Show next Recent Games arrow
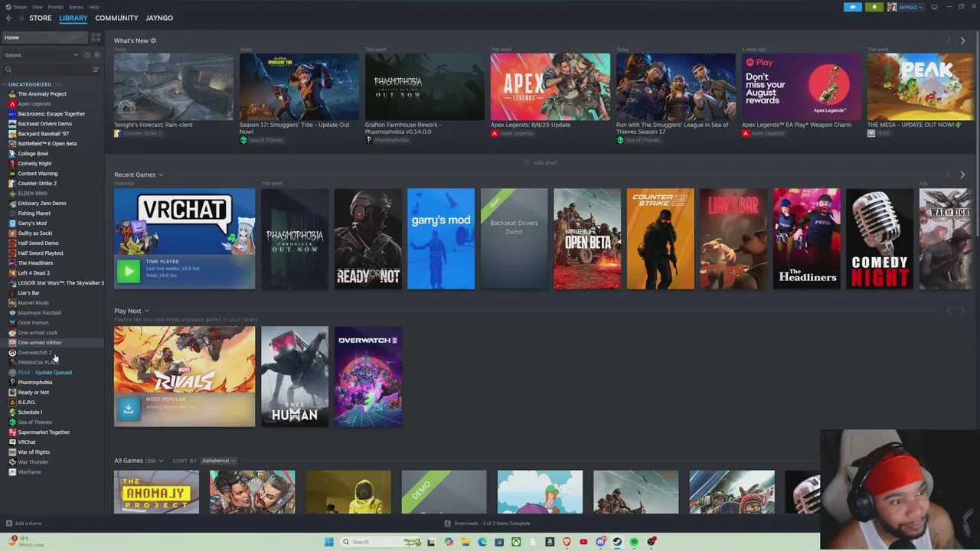This screenshot has height=551, width=980. pos(962,174)
